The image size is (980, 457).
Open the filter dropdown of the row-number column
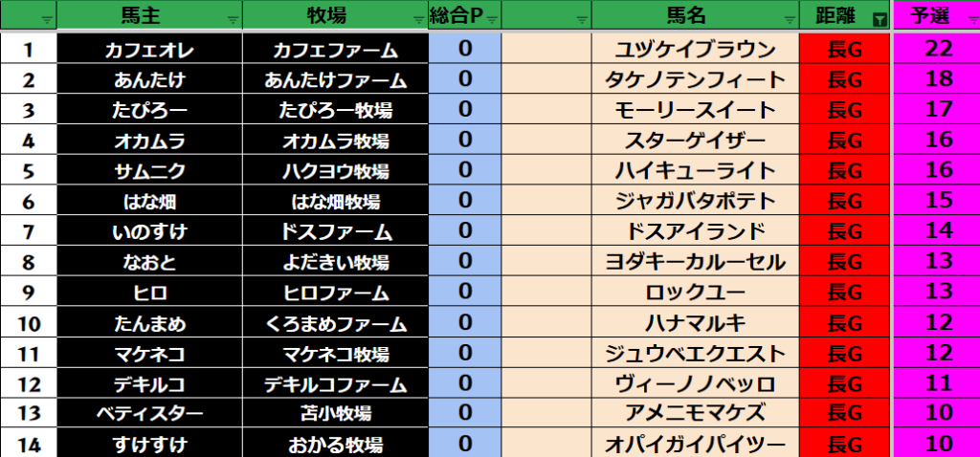pyautogui.click(x=47, y=17)
